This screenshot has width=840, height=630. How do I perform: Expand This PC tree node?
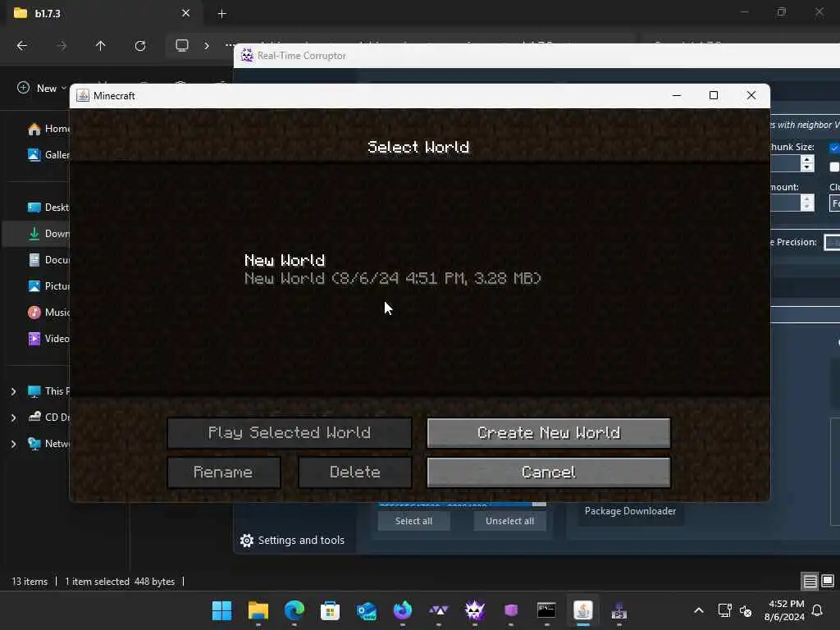pyautogui.click(x=13, y=391)
